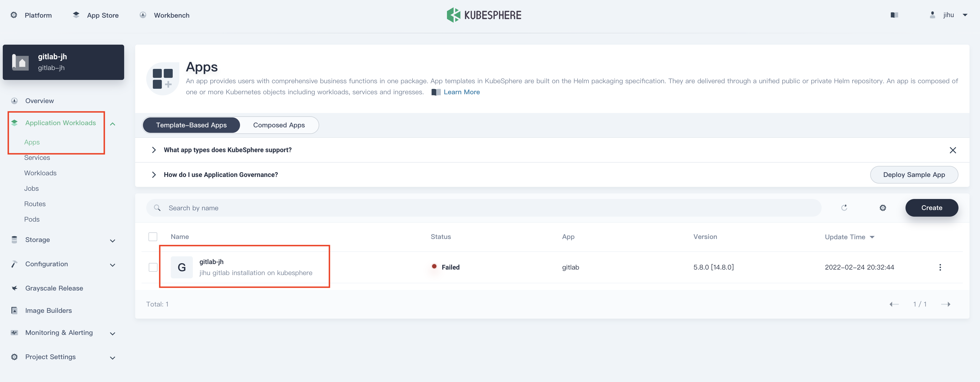This screenshot has height=382, width=980.
Task: Expand the Project Settings chevron
Action: pos(113,358)
